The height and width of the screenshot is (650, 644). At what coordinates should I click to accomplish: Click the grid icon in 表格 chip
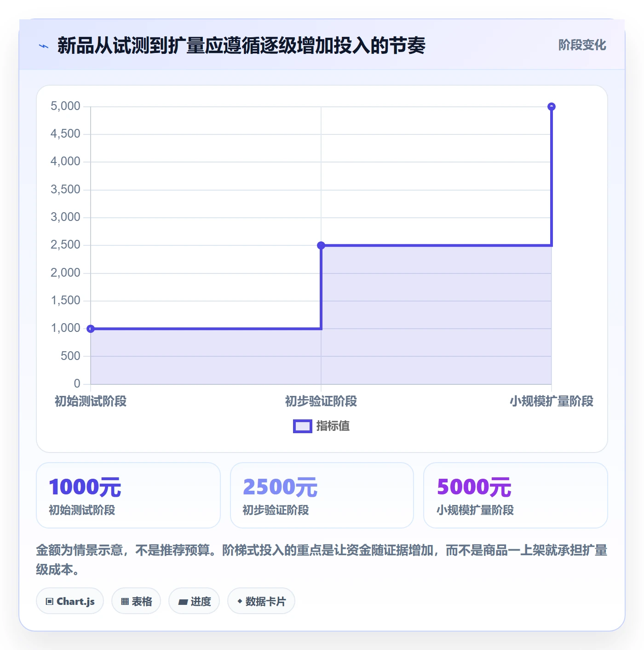pos(125,602)
